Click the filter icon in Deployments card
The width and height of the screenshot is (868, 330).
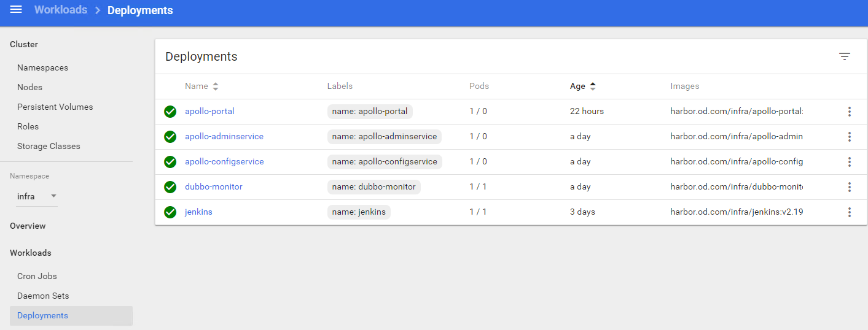click(845, 56)
